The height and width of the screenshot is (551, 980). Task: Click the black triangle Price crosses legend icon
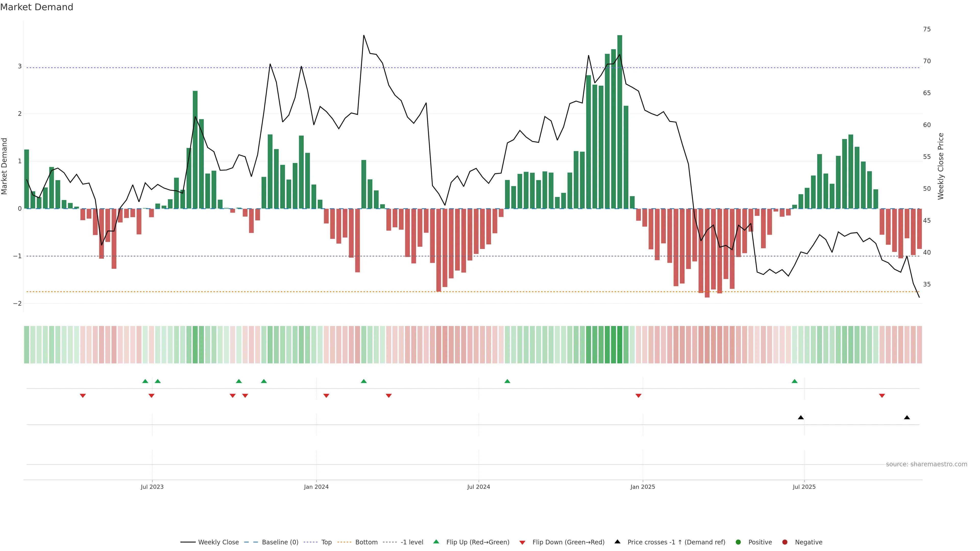617,542
